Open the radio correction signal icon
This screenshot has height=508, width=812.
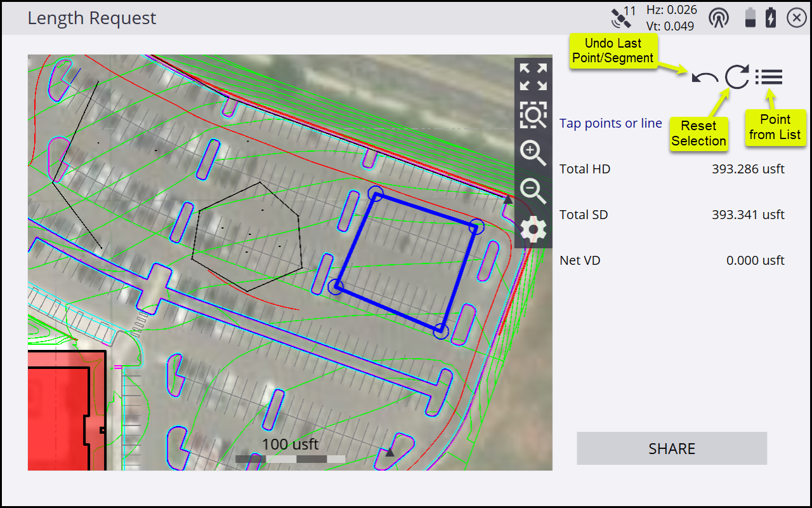point(719,18)
